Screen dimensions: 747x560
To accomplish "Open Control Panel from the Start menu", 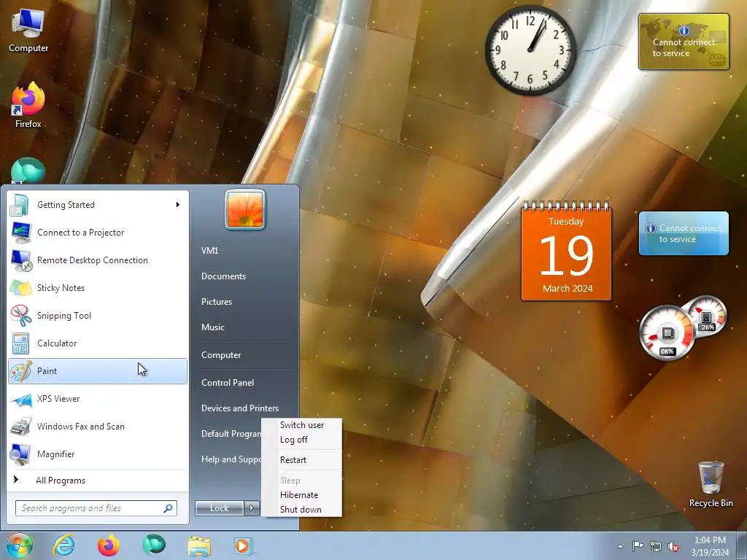I will pos(228,383).
